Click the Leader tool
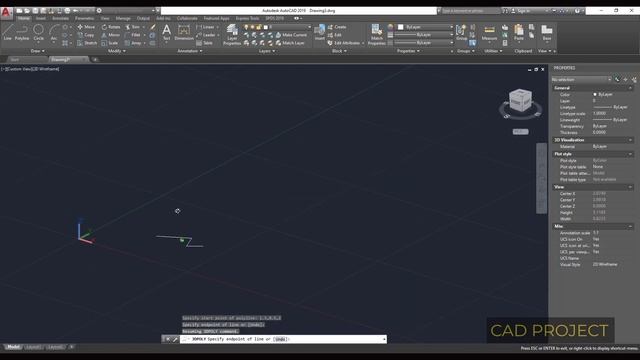This screenshot has height=360, width=640. coord(206,35)
